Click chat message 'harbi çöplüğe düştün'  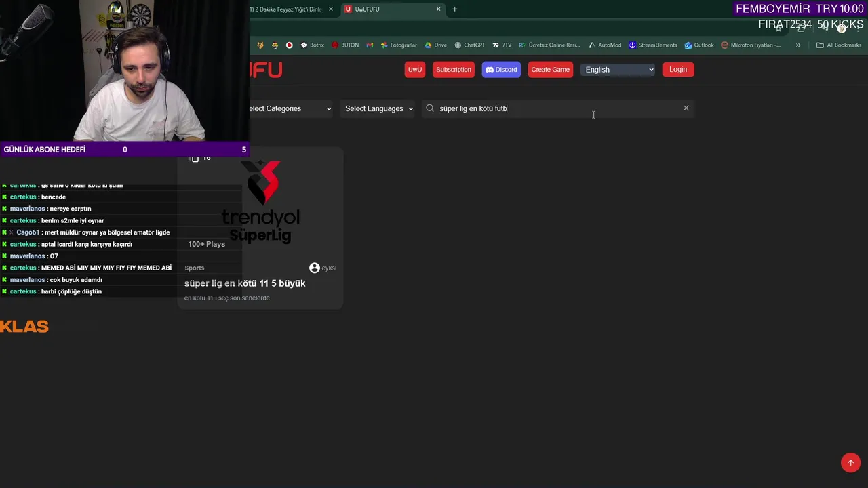71,291
